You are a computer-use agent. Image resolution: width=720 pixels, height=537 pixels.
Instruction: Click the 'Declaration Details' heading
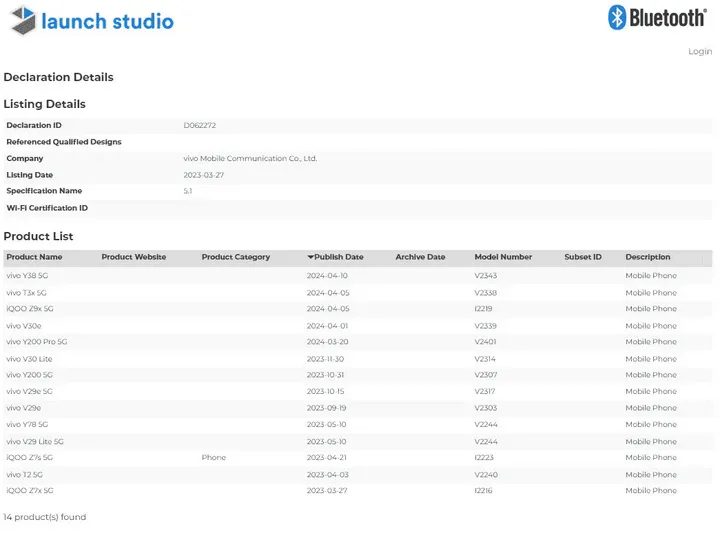(x=58, y=77)
